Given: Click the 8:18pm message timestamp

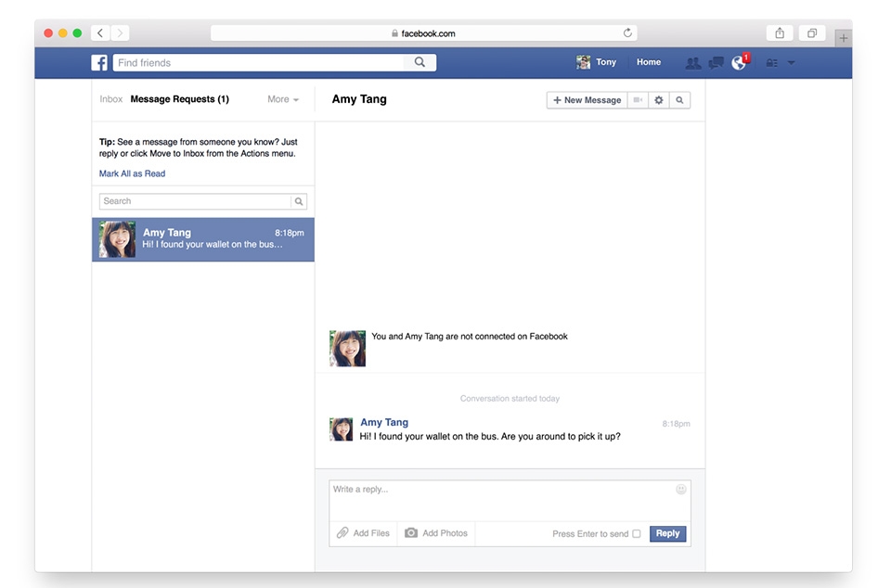Looking at the screenshot, I should (676, 424).
